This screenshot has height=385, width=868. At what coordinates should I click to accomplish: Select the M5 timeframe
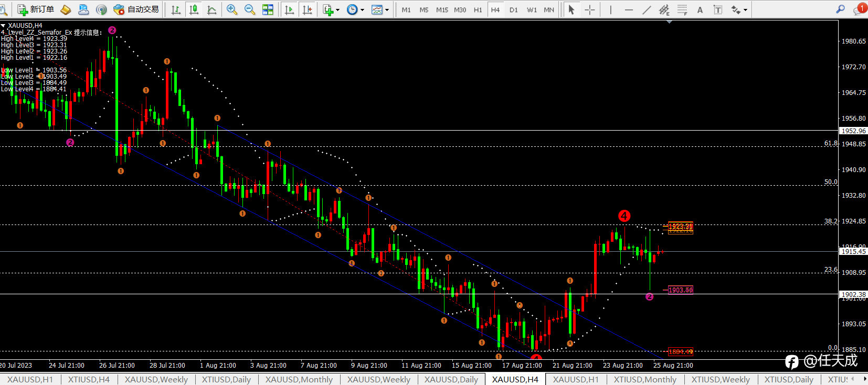click(x=424, y=9)
